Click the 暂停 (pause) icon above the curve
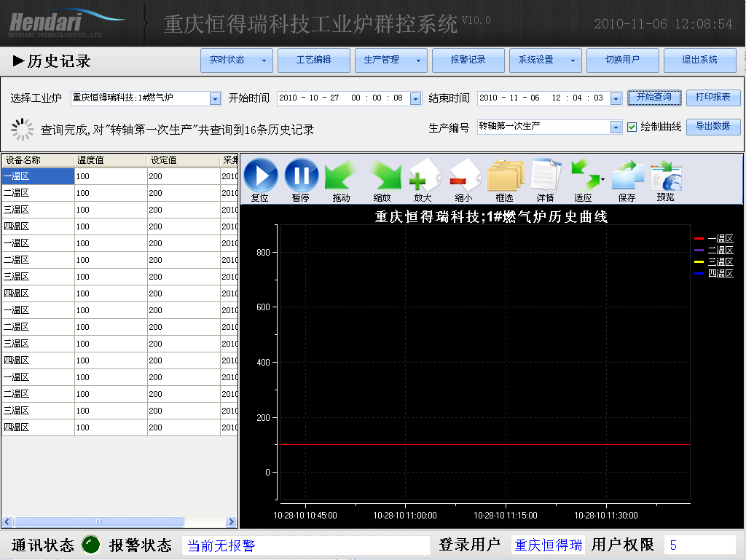The image size is (746, 560). 301,176
